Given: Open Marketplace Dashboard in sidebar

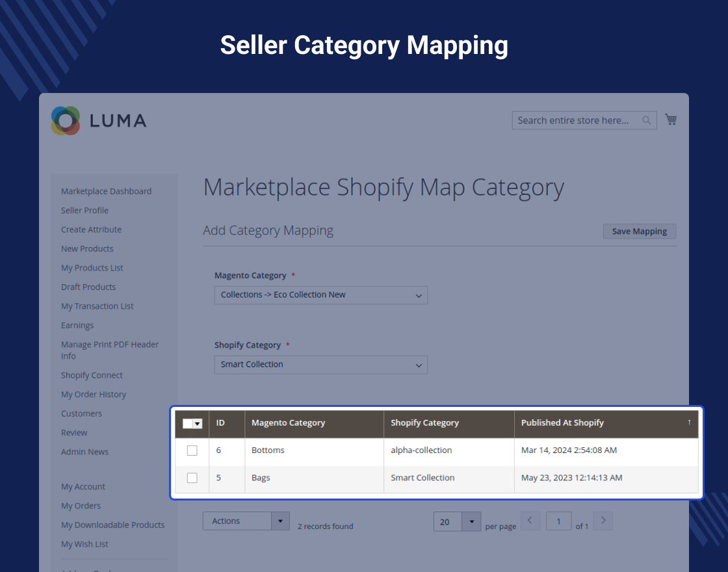Looking at the screenshot, I should coord(107,191).
